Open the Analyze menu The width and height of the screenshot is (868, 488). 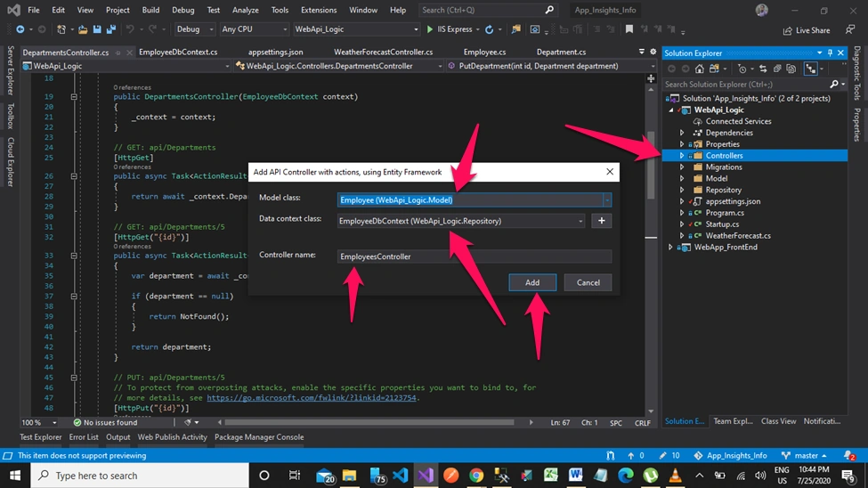[245, 10]
